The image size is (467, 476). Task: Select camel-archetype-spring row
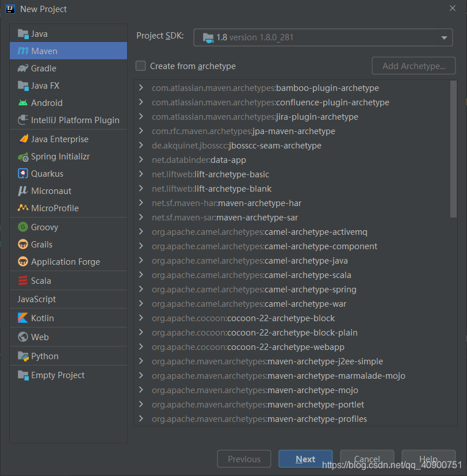click(x=292, y=290)
